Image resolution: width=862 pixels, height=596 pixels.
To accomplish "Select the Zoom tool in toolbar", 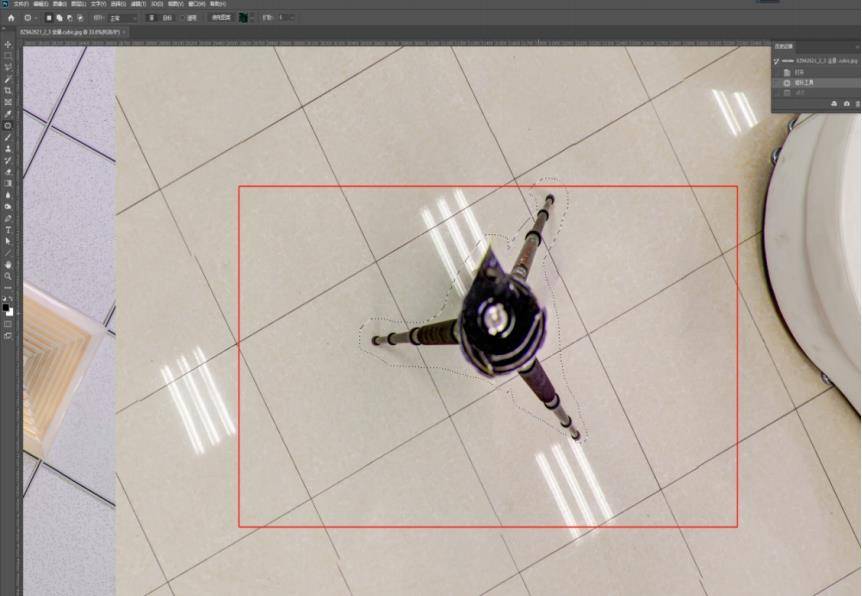I will pyautogui.click(x=8, y=276).
